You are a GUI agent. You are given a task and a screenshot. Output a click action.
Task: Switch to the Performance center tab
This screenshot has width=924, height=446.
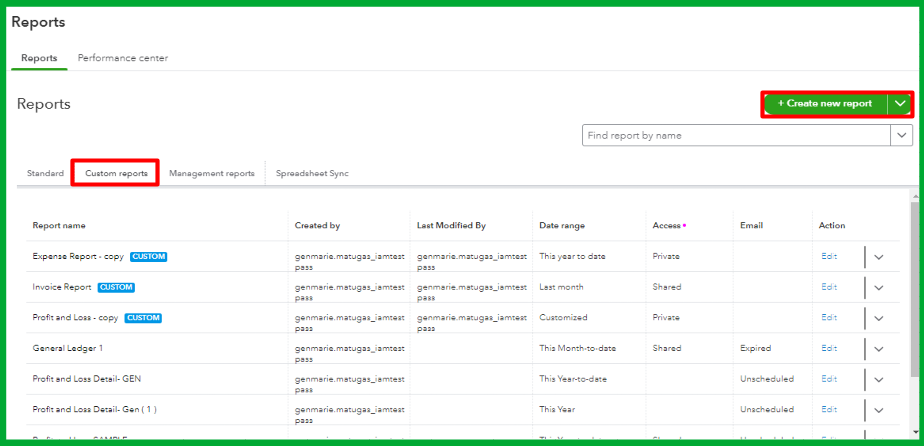[x=123, y=58]
